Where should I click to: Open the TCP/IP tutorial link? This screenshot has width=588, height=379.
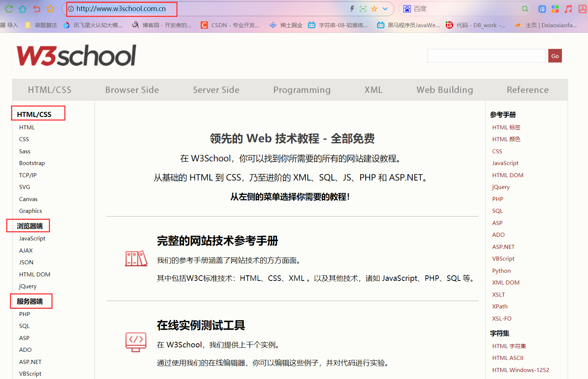click(28, 175)
